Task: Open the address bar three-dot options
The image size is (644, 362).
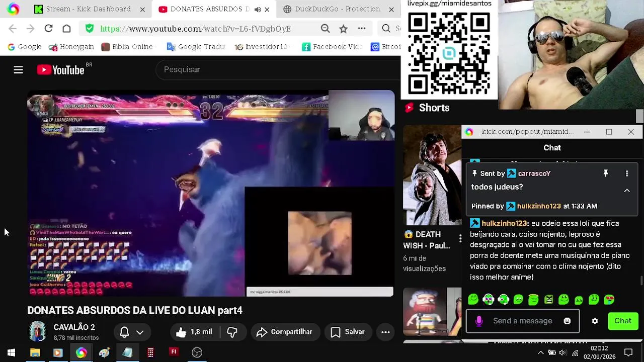Action: click(362, 29)
